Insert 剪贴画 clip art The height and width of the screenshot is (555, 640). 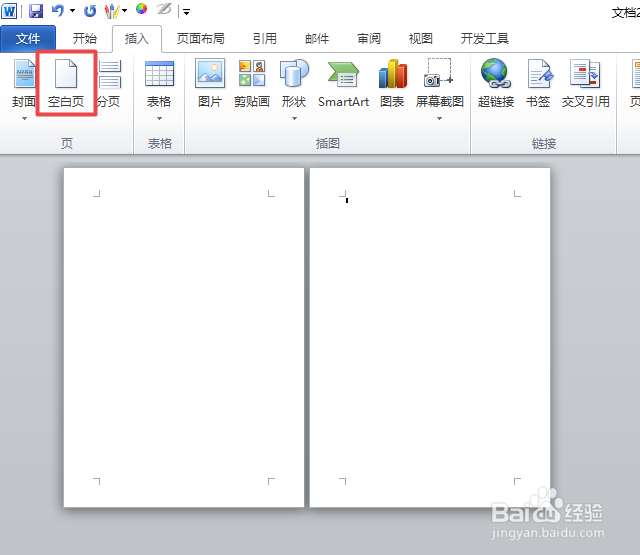pos(252,83)
